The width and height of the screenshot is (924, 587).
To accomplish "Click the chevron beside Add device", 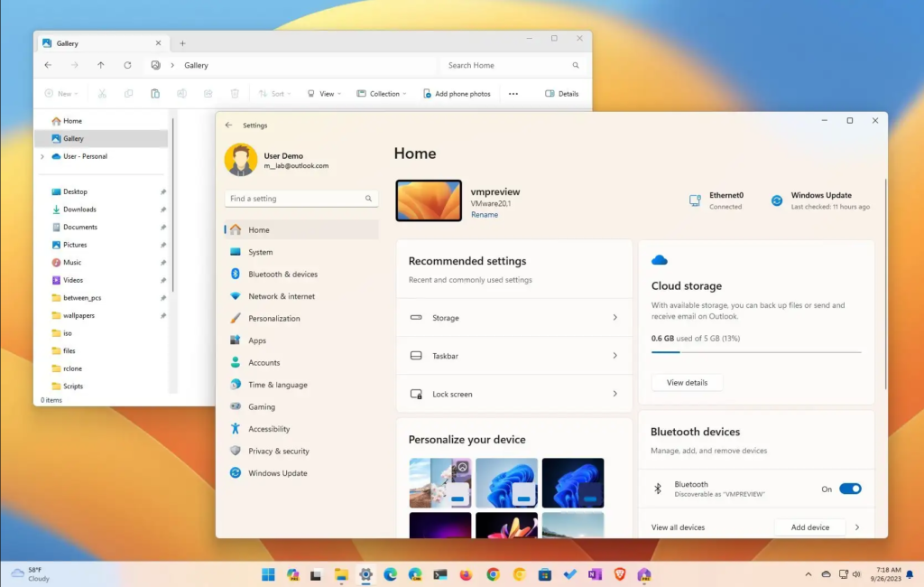I will [857, 527].
